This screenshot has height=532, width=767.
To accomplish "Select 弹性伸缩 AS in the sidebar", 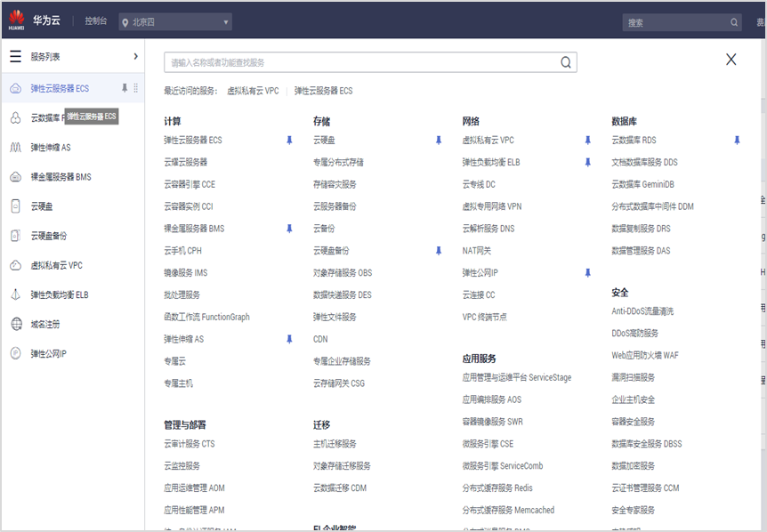I will pos(51,148).
